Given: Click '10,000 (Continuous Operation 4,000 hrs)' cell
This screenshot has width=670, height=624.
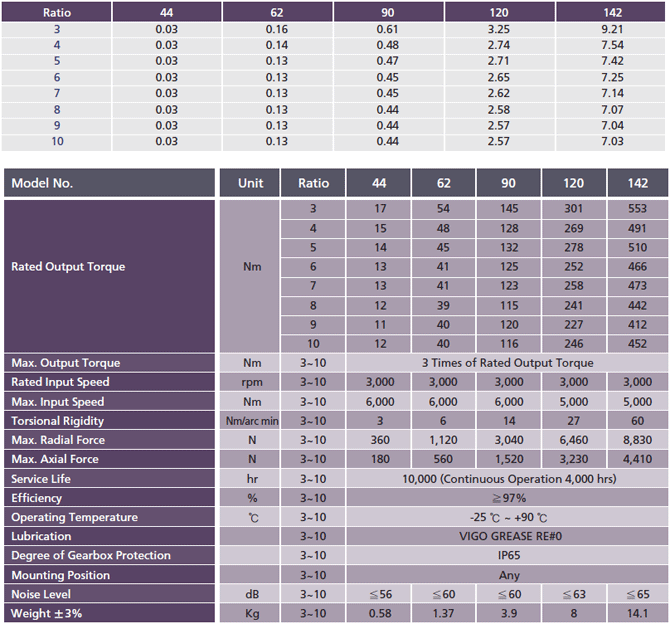Looking at the screenshot, I should 507,479.
